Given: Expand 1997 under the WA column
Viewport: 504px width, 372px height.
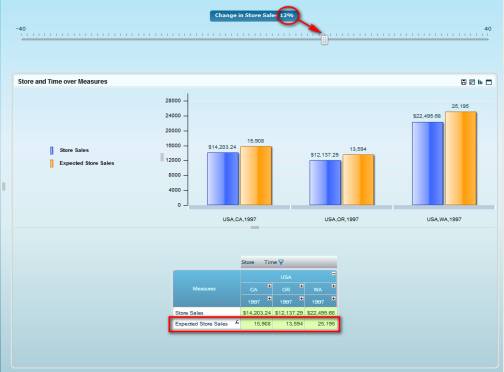Looking at the screenshot, I should 333,298.
